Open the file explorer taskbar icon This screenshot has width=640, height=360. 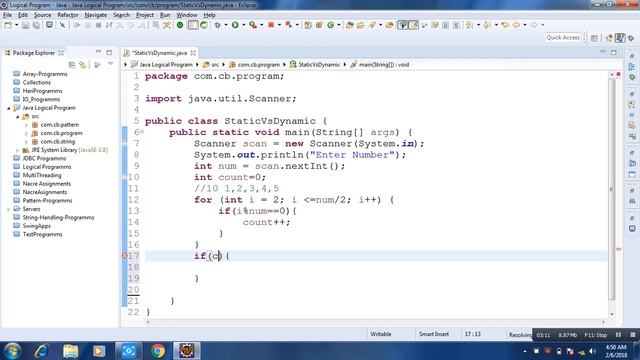71,351
